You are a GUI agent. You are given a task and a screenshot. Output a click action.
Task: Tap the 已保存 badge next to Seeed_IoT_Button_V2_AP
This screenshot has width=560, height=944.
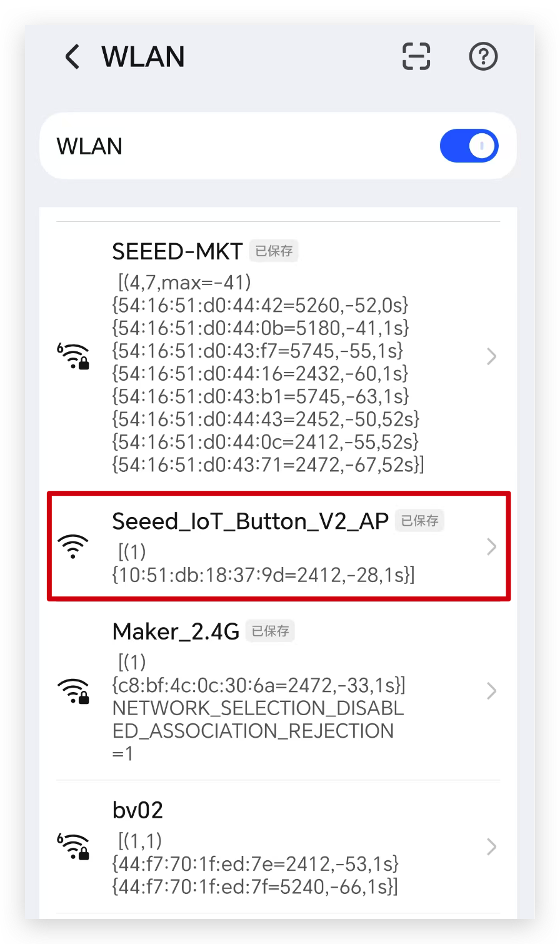[x=419, y=521]
